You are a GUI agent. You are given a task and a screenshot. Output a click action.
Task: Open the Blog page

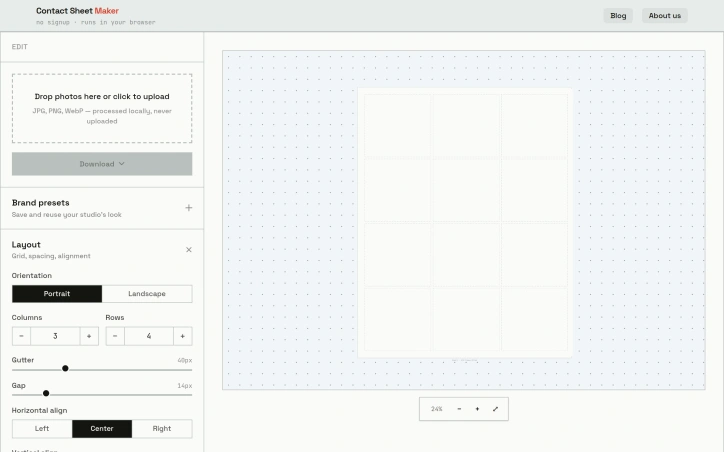pyautogui.click(x=618, y=16)
